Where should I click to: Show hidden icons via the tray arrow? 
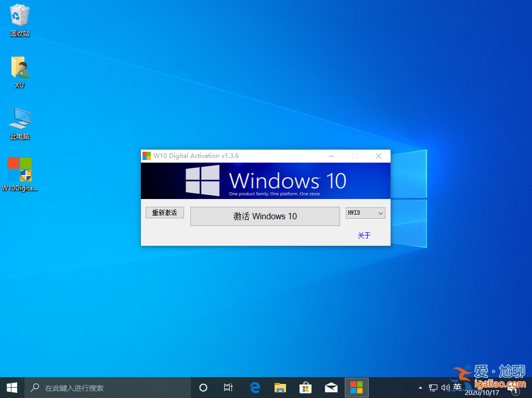coord(420,387)
